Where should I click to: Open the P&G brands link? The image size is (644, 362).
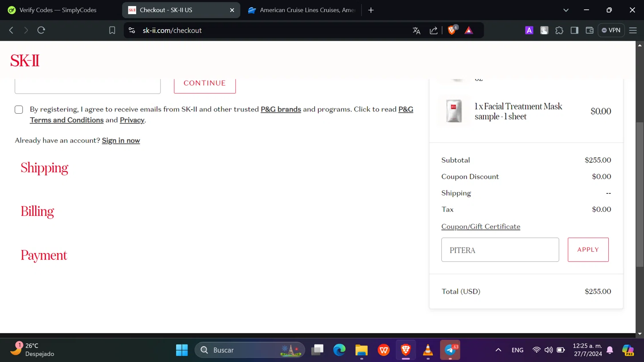coord(281,109)
